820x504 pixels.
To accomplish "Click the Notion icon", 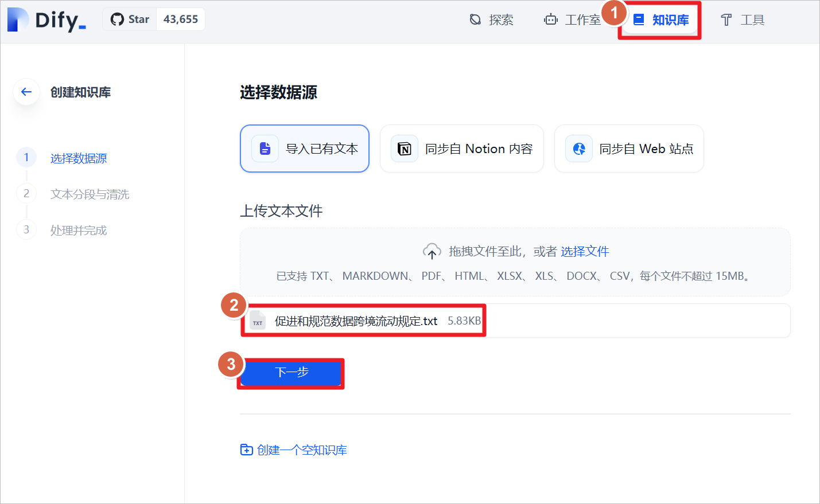I will (x=405, y=149).
